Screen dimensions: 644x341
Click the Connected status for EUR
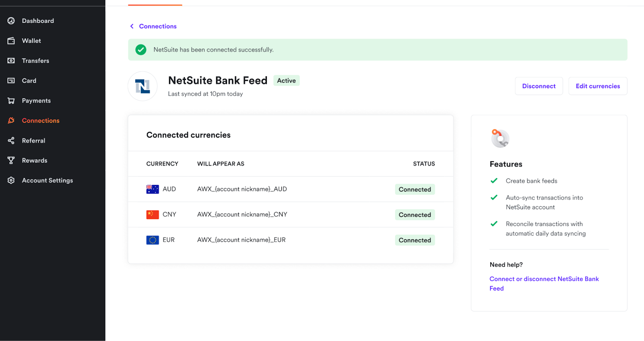click(x=415, y=240)
